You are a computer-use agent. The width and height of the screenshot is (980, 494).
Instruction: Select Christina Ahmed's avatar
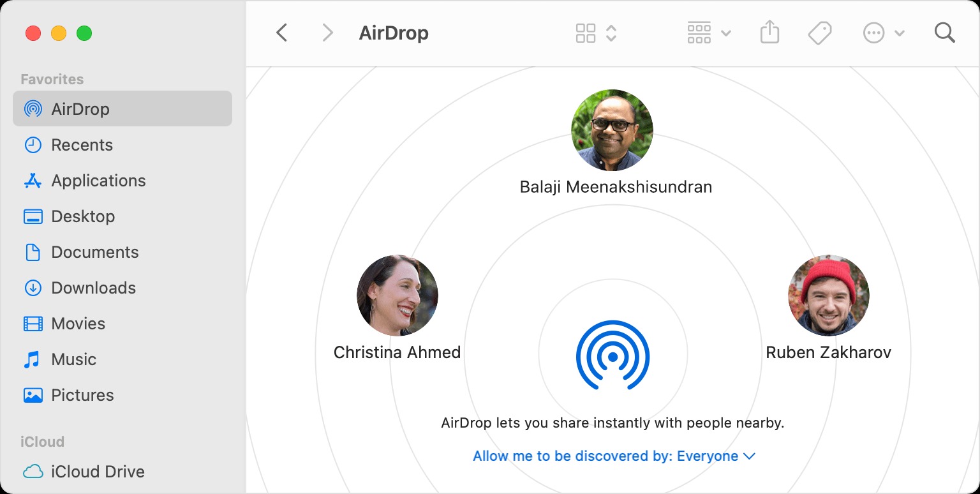[x=397, y=296]
